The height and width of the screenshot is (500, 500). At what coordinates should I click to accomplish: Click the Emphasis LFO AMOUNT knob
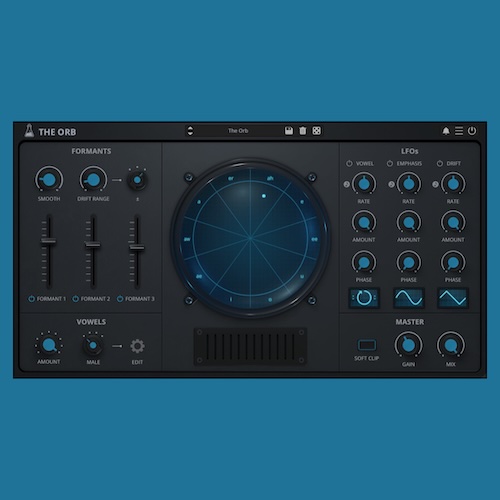(409, 222)
